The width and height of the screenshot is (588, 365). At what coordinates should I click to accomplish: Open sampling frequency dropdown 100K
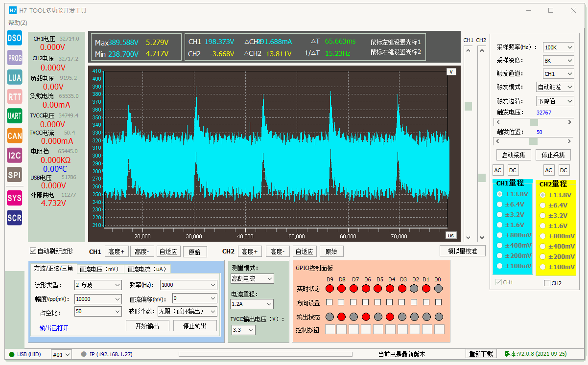(x=558, y=47)
